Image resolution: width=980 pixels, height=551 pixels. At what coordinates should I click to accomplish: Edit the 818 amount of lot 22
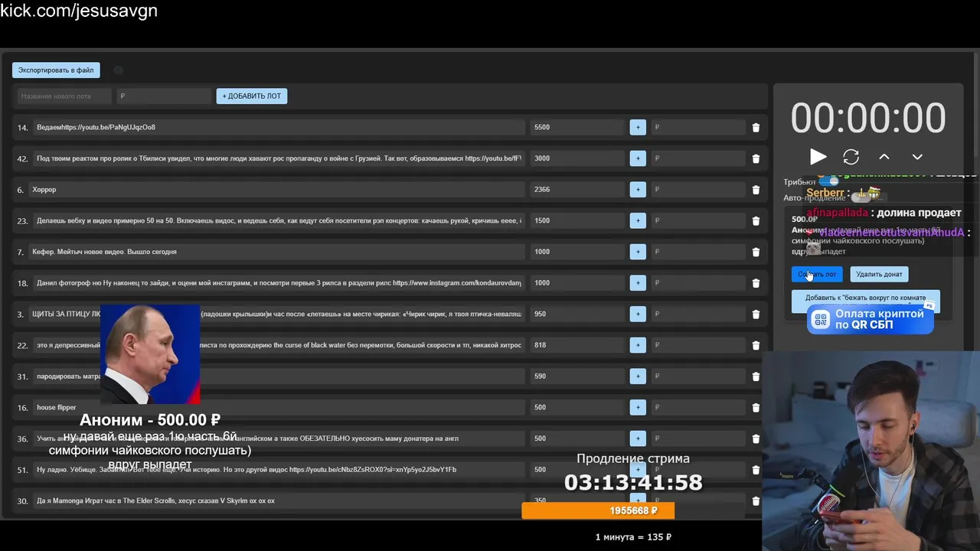pos(577,345)
